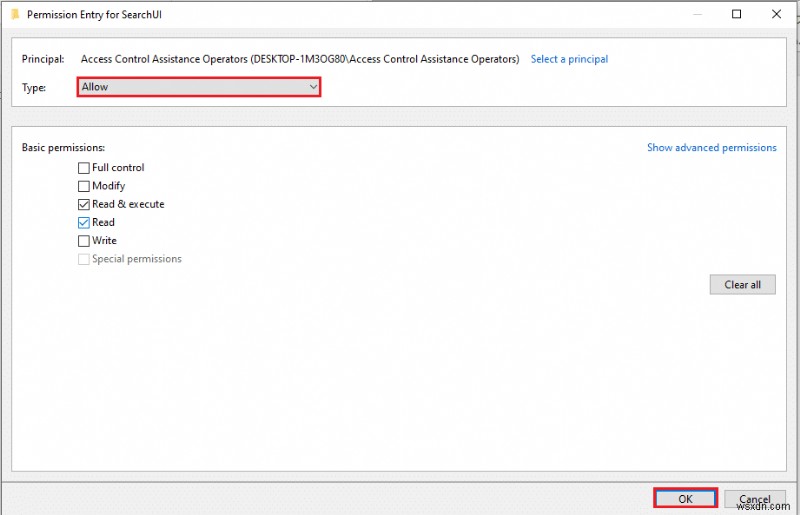This screenshot has height=515, width=800.
Task: Minimize the Permission Entry window
Action: point(697,14)
